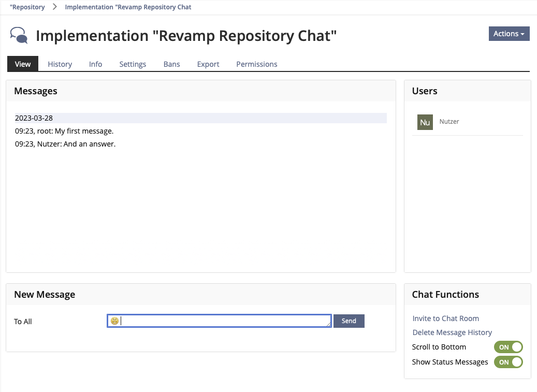Screen dimensions: 537x392
Task: Click the new message text field
Action: tap(223, 321)
